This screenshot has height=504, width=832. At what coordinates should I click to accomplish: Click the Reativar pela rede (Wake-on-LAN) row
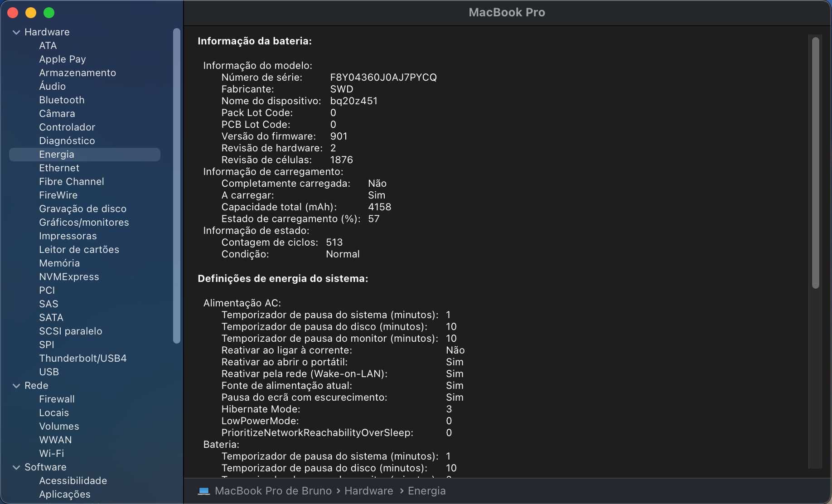(x=343, y=374)
